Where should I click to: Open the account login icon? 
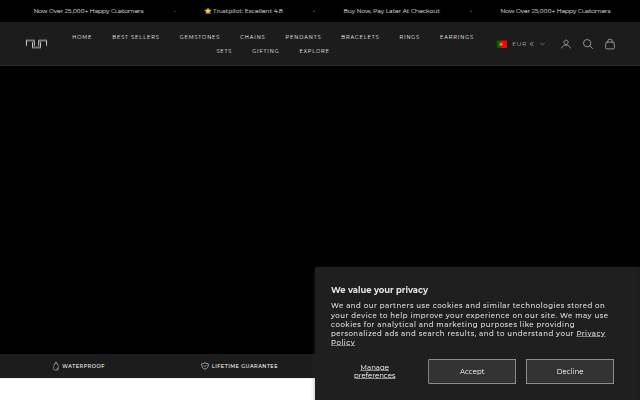pyautogui.click(x=566, y=44)
